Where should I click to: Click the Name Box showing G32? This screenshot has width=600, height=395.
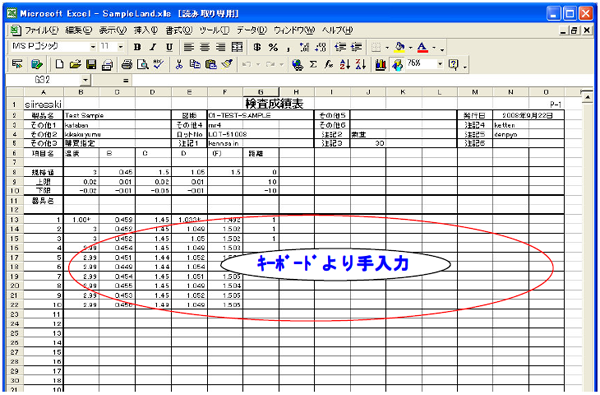click(43, 80)
